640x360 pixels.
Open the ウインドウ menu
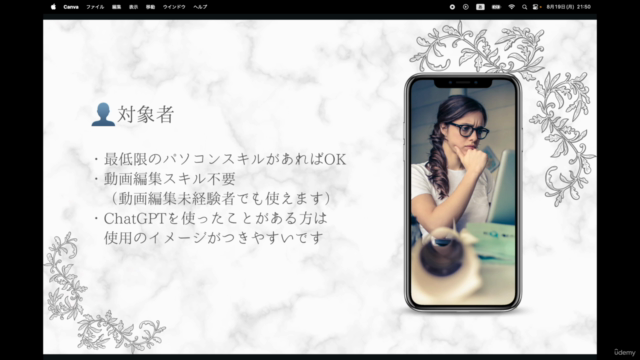(174, 7)
